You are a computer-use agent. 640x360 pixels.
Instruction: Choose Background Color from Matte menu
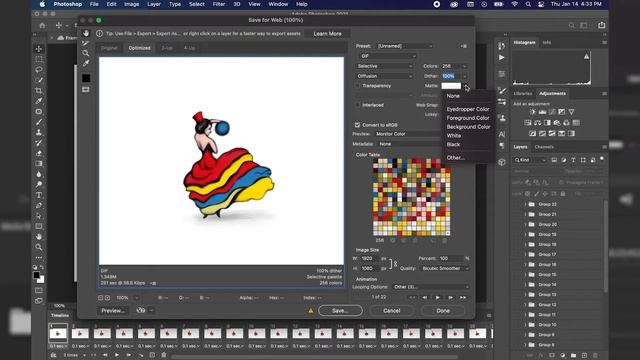coord(469,127)
